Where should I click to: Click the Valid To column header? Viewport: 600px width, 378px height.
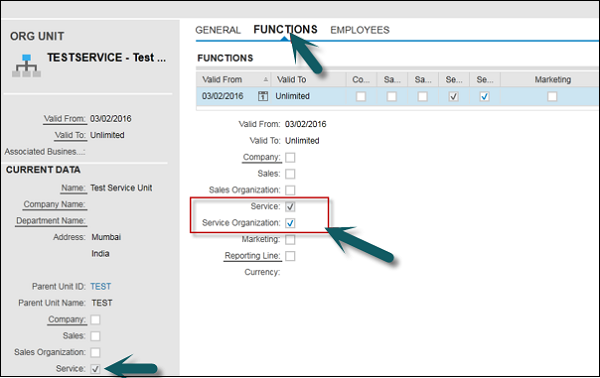point(308,80)
